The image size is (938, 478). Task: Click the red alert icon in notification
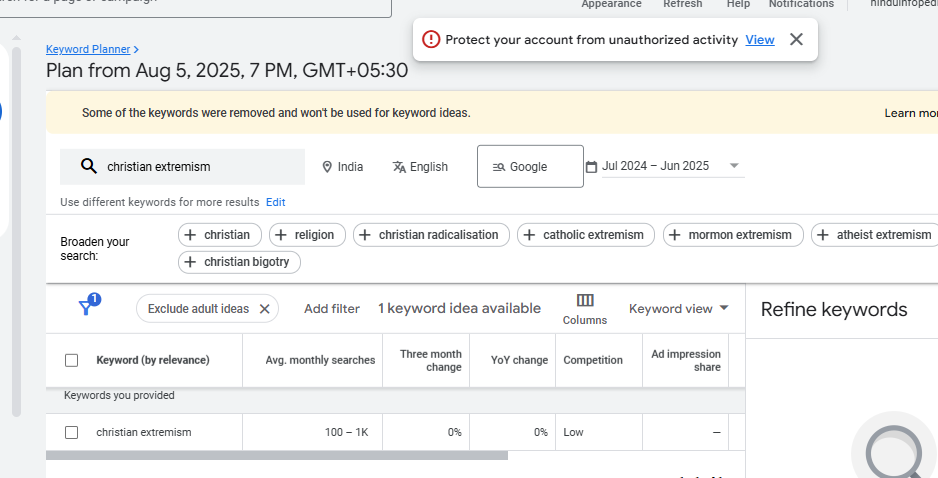point(431,39)
